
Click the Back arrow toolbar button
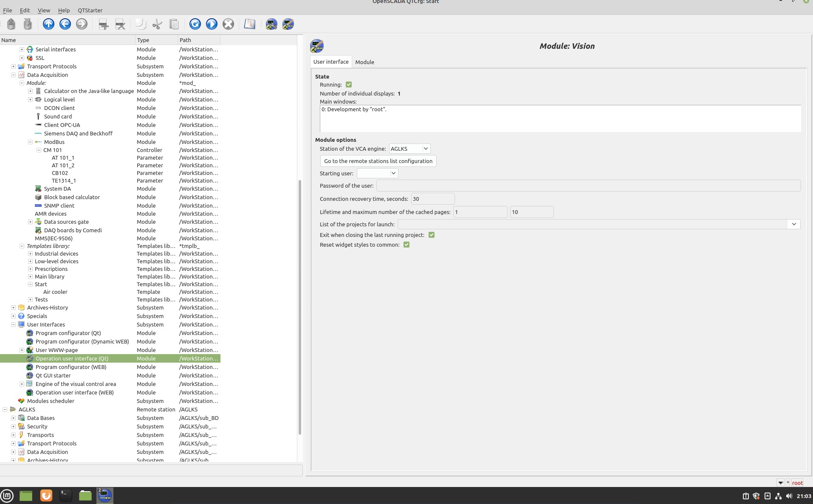coord(65,24)
